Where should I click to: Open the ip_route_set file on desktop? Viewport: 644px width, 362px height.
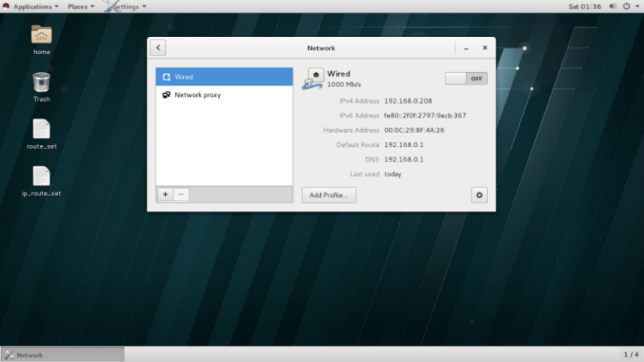41,180
